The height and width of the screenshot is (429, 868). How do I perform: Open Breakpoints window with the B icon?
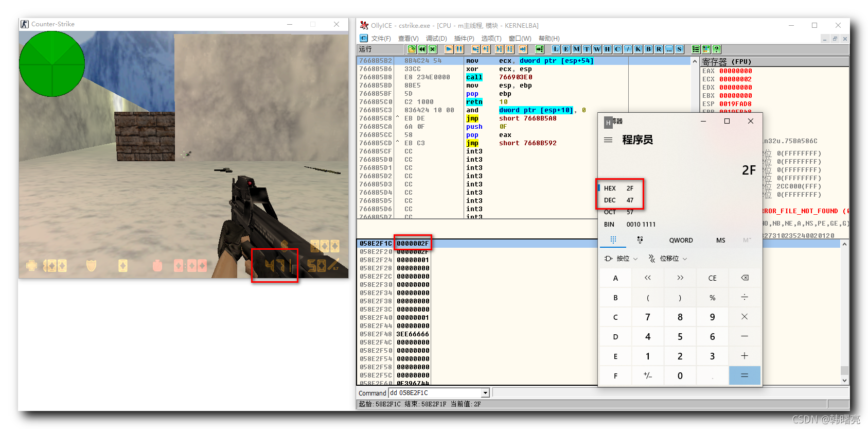tap(648, 49)
